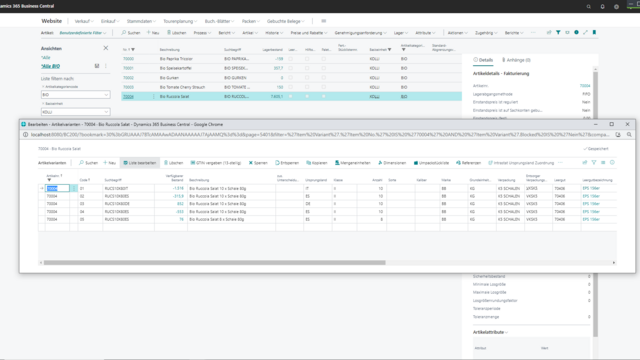
Task: Tick the Hilfs... checkbox in the Bio Tomate Cherry Strauch row
Action: [x=307, y=87]
